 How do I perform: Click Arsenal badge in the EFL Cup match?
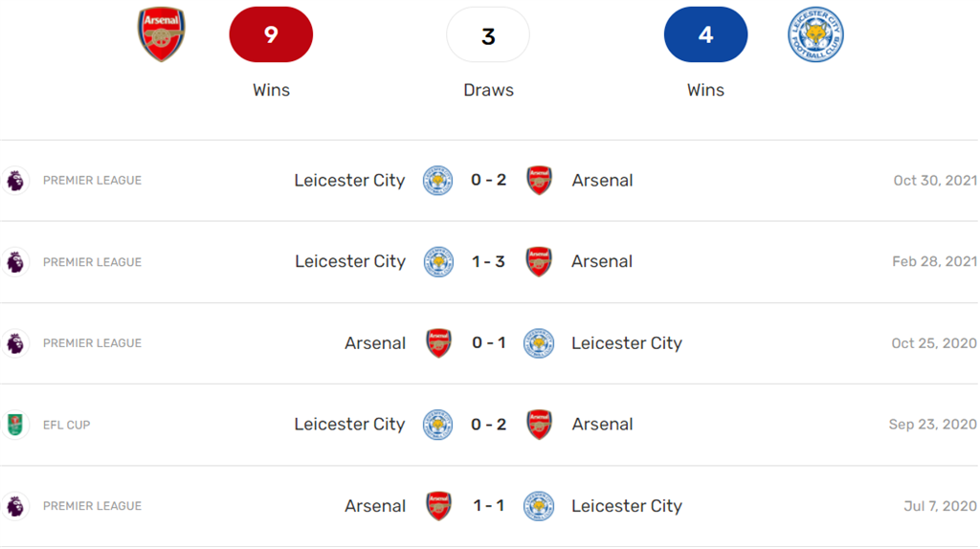pyautogui.click(x=540, y=425)
